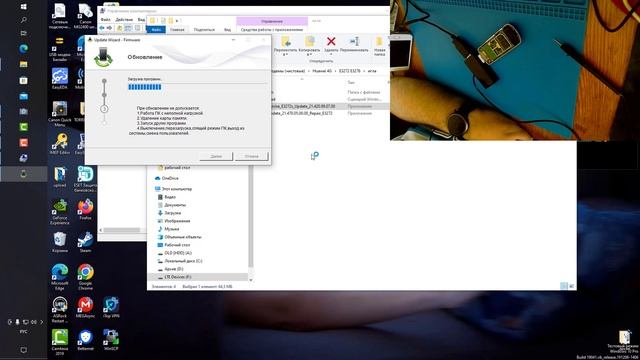This screenshot has height=360, width=640.
Task: Open the Вид tab in Explorer ribbon
Action: (227, 30)
